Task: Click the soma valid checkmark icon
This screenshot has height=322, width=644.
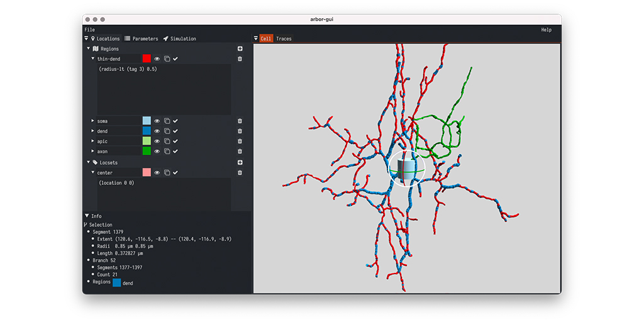Action: (175, 121)
